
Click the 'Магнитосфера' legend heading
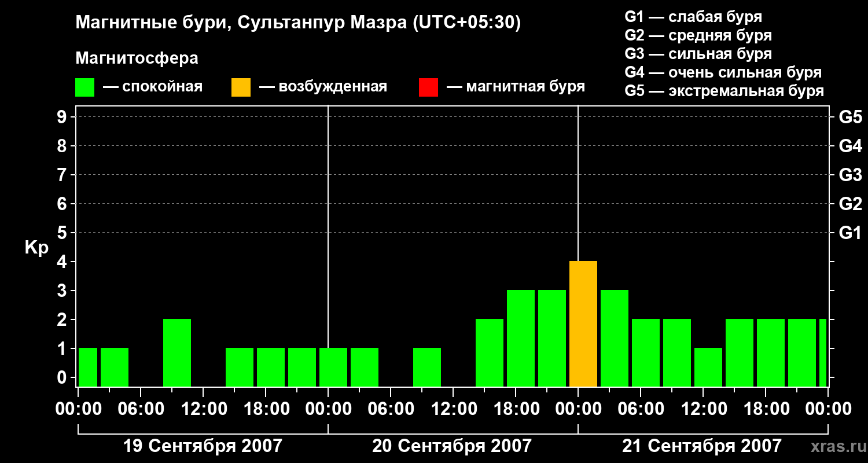click(137, 58)
